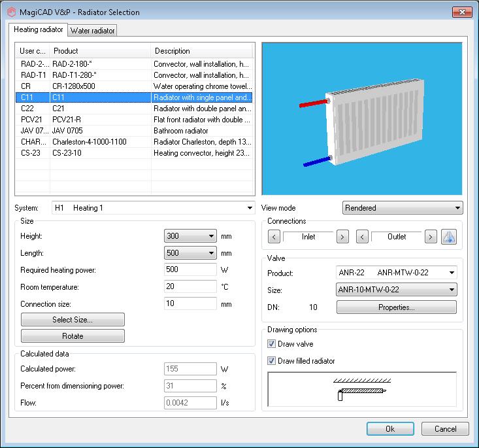479x448 pixels.
Task: Open the Length dropdown
Action: (190, 253)
